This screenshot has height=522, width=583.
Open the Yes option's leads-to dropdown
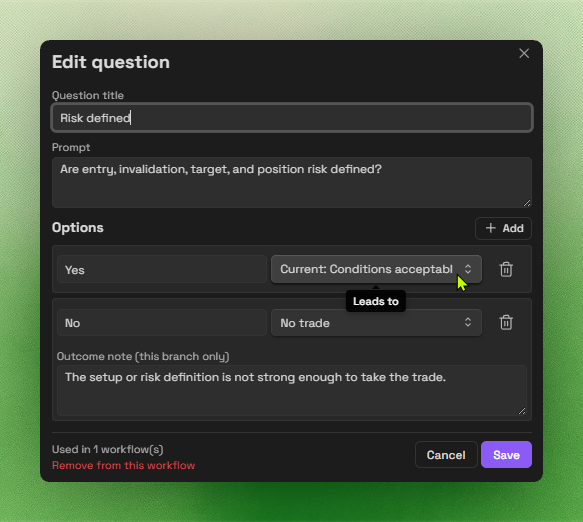(x=376, y=269)
